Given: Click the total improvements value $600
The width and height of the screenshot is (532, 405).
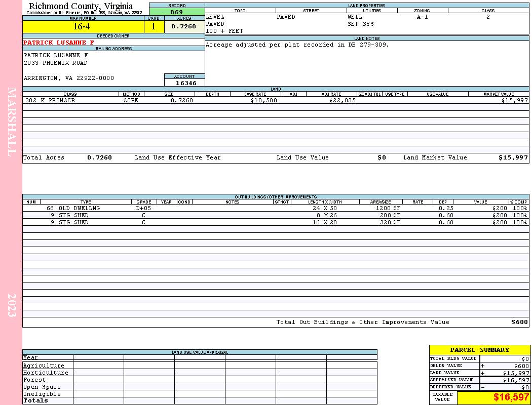Looking at the screenshot, I should click(x=519, y=322).
